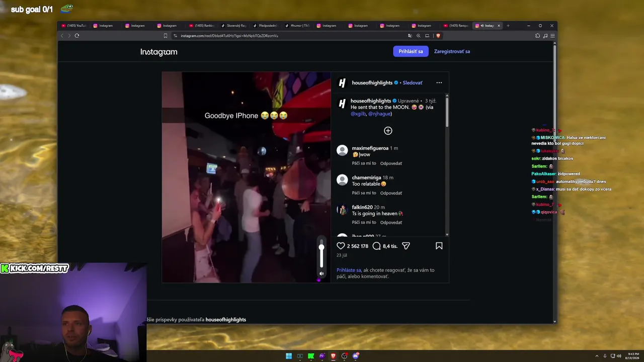
Task: Open comments via the speech bubble icon
Action: pyautogui.click(x=376, y=246)
